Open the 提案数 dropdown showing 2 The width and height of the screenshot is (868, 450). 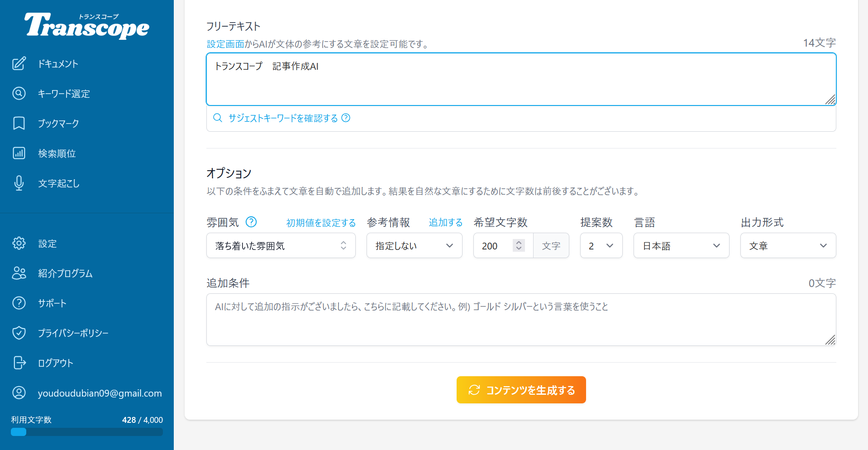click(x=601, y=245)
